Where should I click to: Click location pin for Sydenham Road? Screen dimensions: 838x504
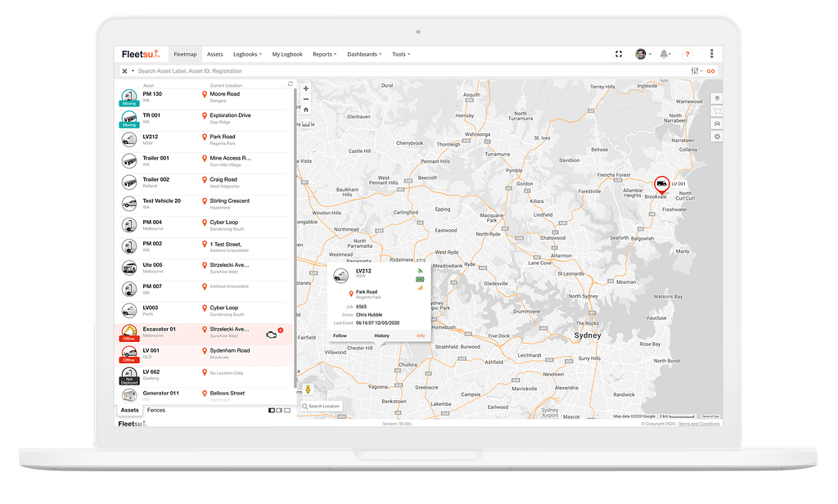pos(204,351)
